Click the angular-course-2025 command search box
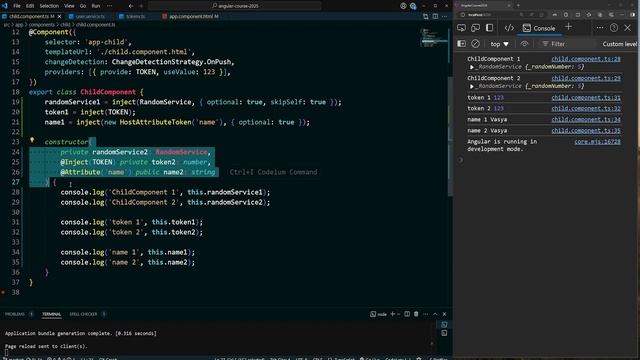The width and height of the screenshot is (640, 360). [x=235, y=6]
